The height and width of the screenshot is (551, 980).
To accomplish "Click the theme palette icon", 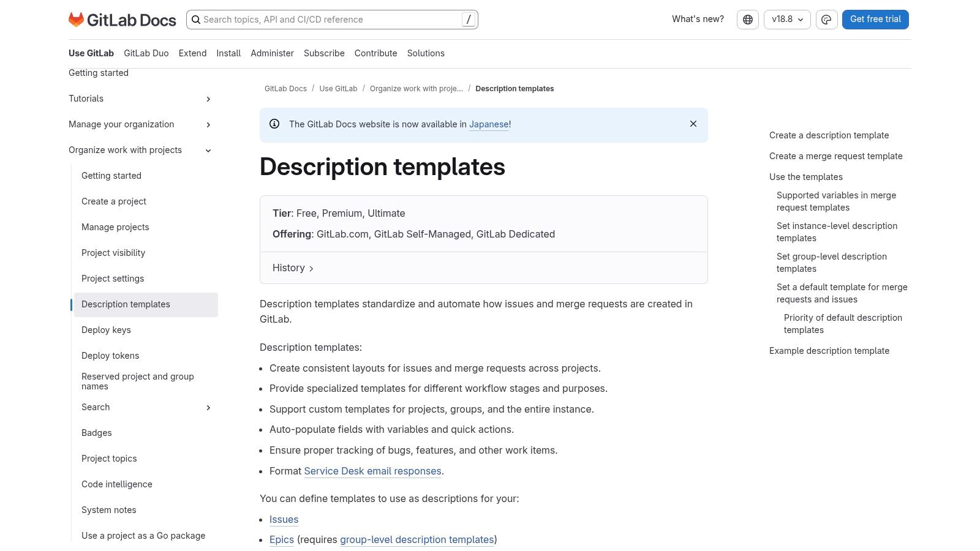I will tap(826, 19).
